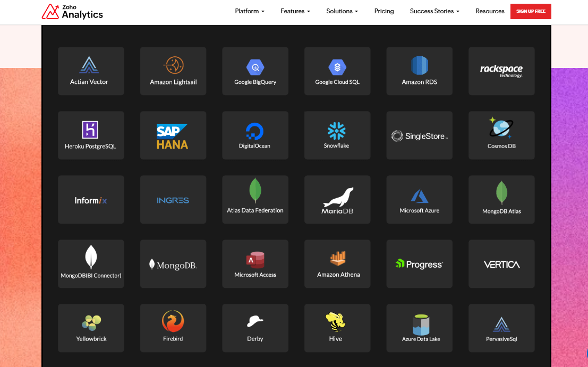The width and height of the screenshot is (588, 367).
Task: Choose the Cosmos DB planet icon
Action: 501,128
